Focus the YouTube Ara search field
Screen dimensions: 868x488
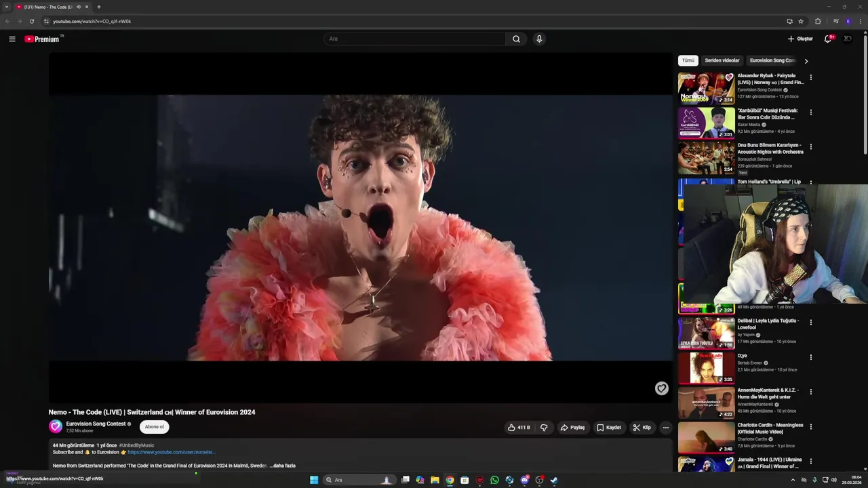point(415,39)
